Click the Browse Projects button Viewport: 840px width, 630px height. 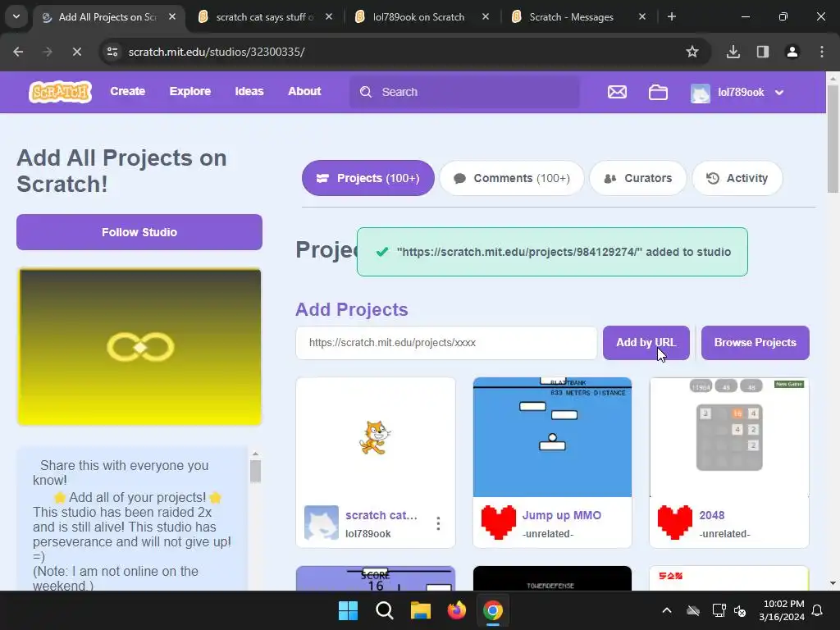point(756,342)
